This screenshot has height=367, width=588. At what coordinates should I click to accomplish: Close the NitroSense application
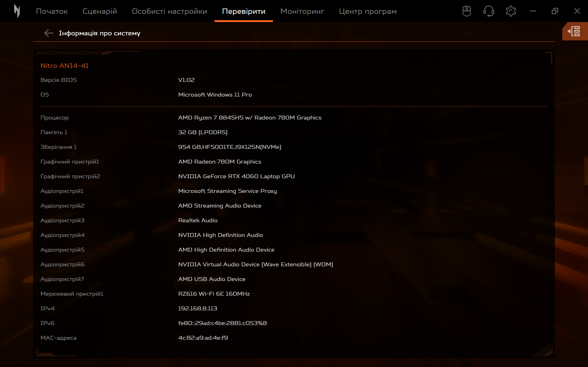pyautogui.click(x=577, y=11)
